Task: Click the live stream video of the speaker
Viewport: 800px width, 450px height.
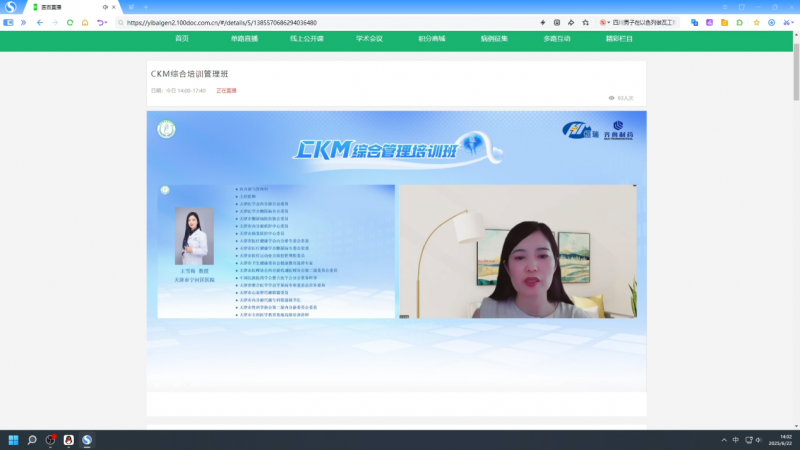Action: (517, 252)
